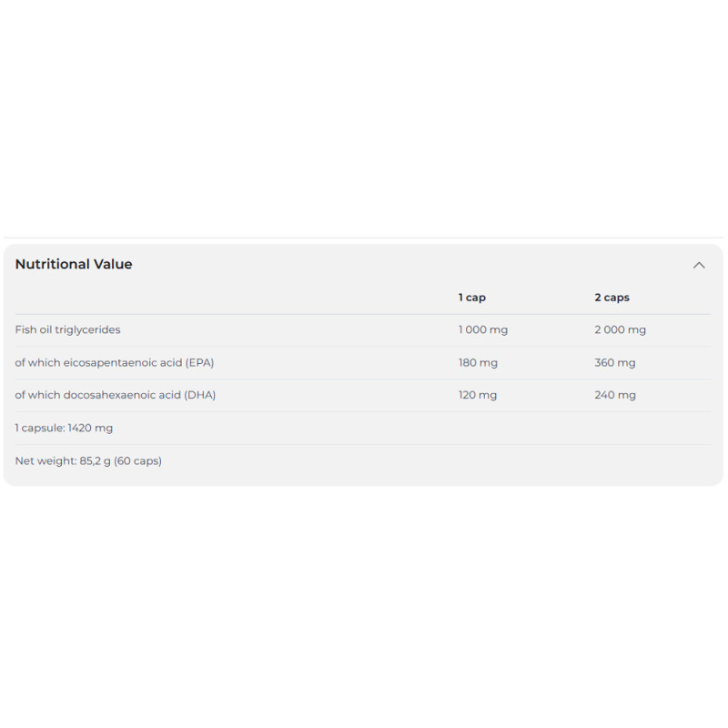Image resolution: width=728 pixels, height=728 pixels.
Task: Click the (EPA) abbreviation
Action: pyautogui.click(x=199, y=362)
